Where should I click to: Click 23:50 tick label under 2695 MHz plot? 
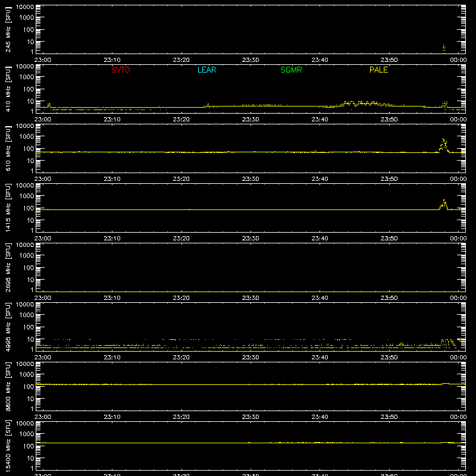point(389,298)
